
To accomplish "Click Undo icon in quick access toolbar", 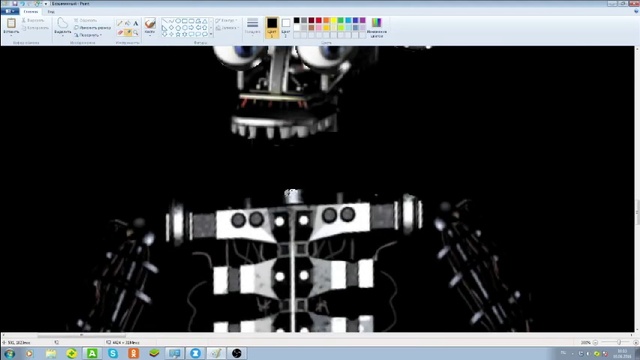I will (22, 3).
